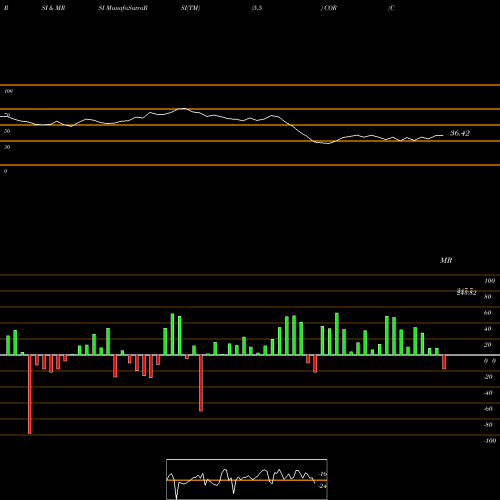Click the 80 label on the MR axis

488,297
